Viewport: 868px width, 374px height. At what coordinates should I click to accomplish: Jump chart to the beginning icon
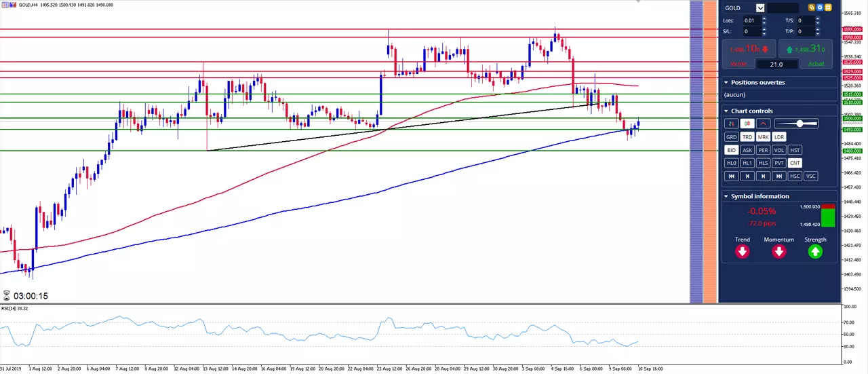pos(731,176)
